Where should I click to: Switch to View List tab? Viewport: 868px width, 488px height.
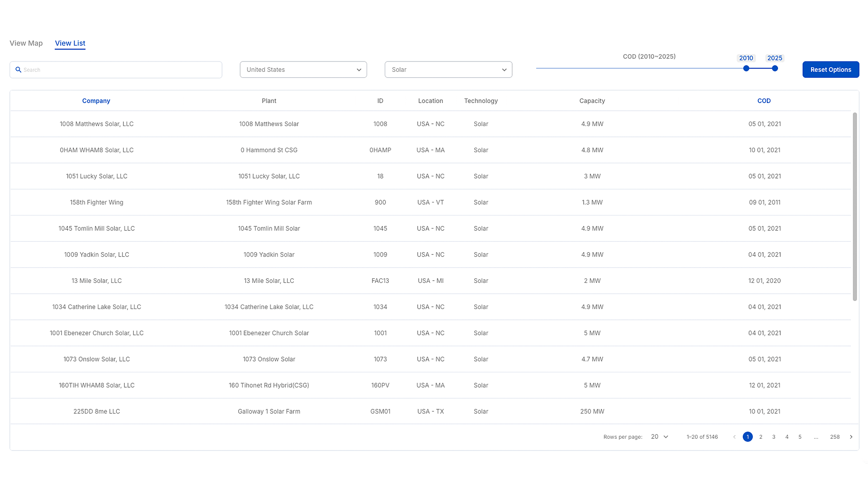[x=70, y=43]
